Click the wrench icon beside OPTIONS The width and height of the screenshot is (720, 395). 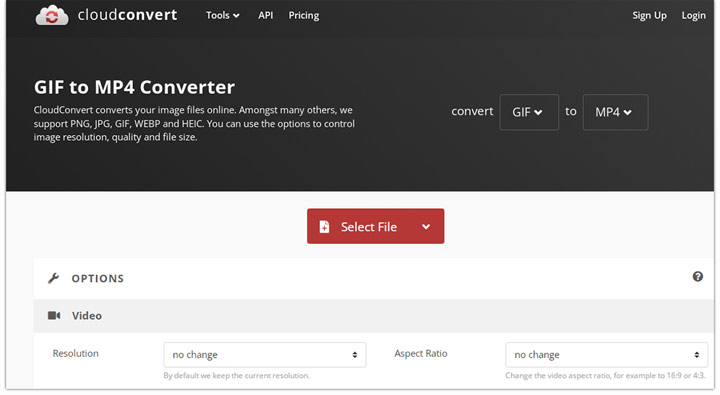pyautogui.click(x=54, y=278)
